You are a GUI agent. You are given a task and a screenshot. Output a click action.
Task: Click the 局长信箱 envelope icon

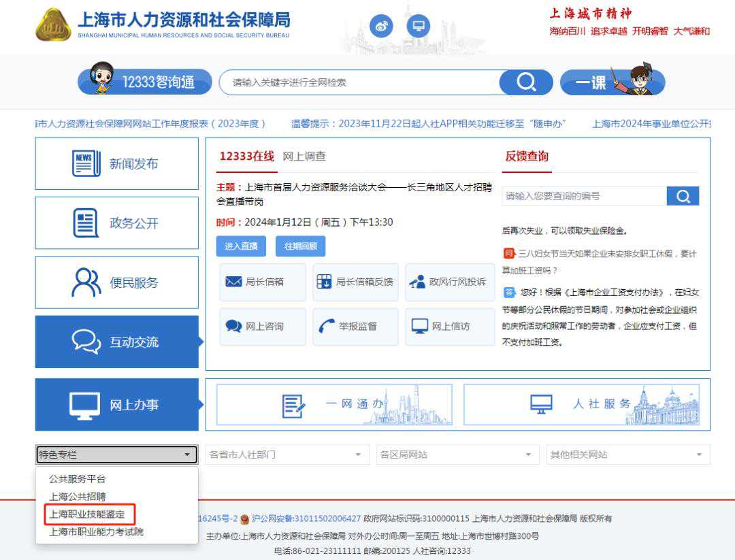(233, 282)
